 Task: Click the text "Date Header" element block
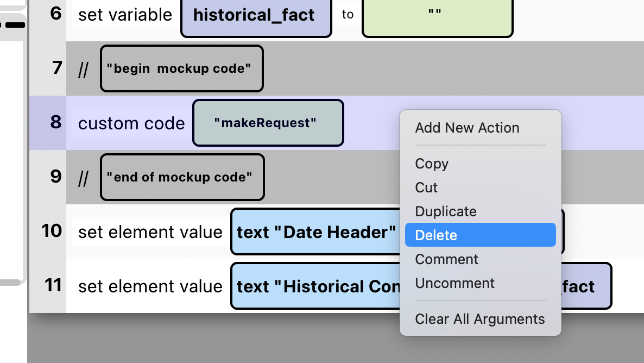315,231
